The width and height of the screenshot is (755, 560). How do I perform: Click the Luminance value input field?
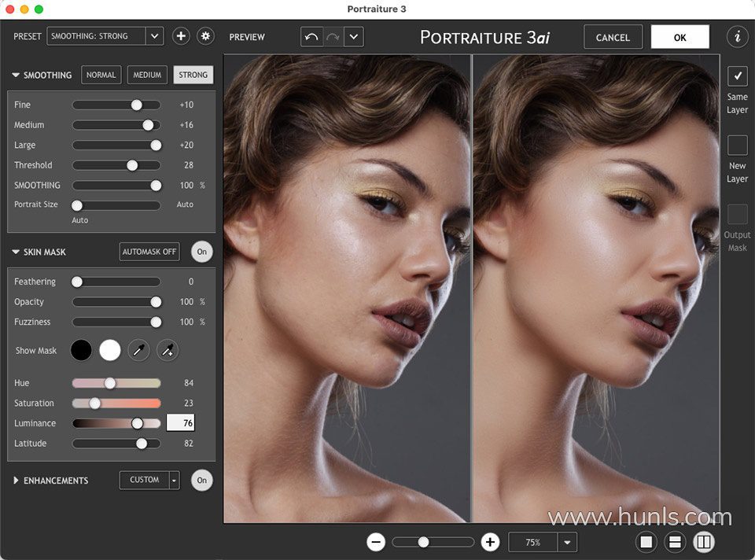pyautogui.click(x=180, y=423)
